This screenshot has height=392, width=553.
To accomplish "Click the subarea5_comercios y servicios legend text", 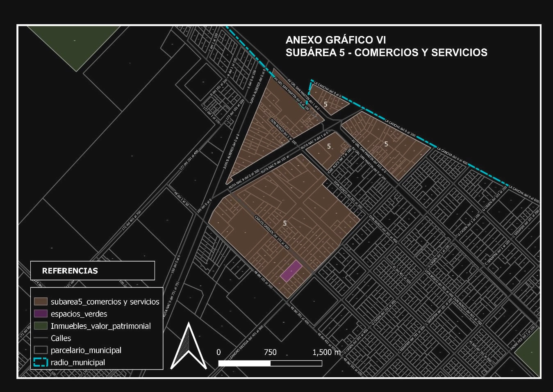I will tap(105, 302).
